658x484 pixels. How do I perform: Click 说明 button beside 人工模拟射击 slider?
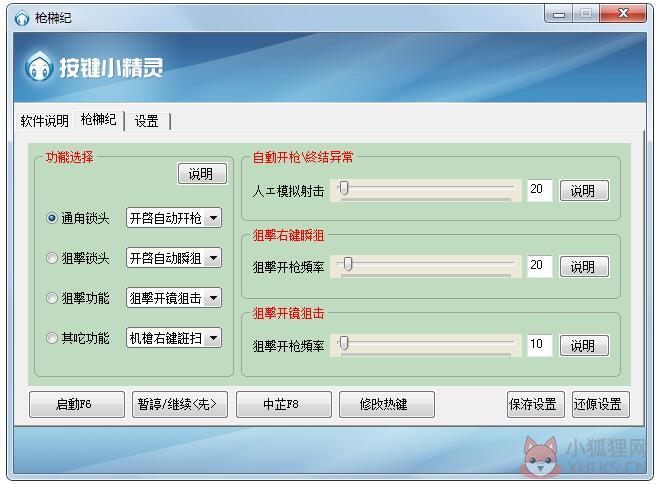tap(584, 191)
